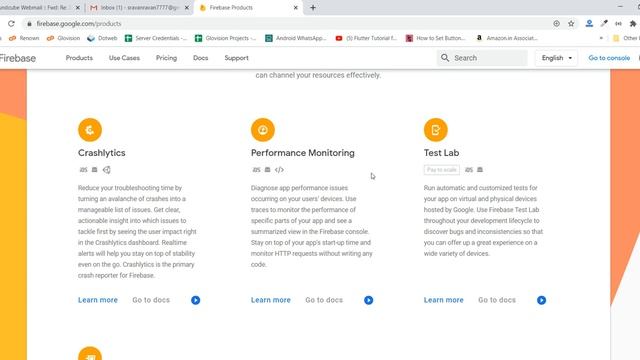The width and height of the screenshot is (640, 360).
Task: Click the Pay to scale badge
Action: [x=442, y=170]
